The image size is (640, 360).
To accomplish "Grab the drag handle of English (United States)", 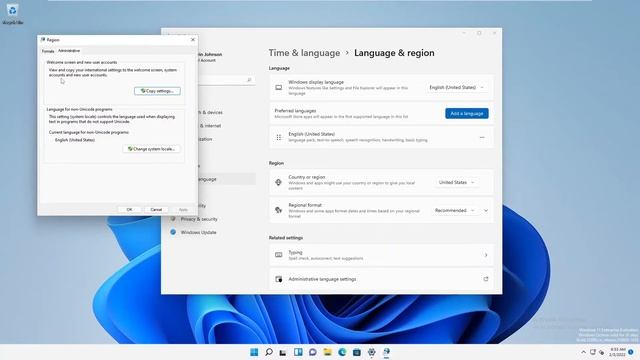I will [279, 138].
